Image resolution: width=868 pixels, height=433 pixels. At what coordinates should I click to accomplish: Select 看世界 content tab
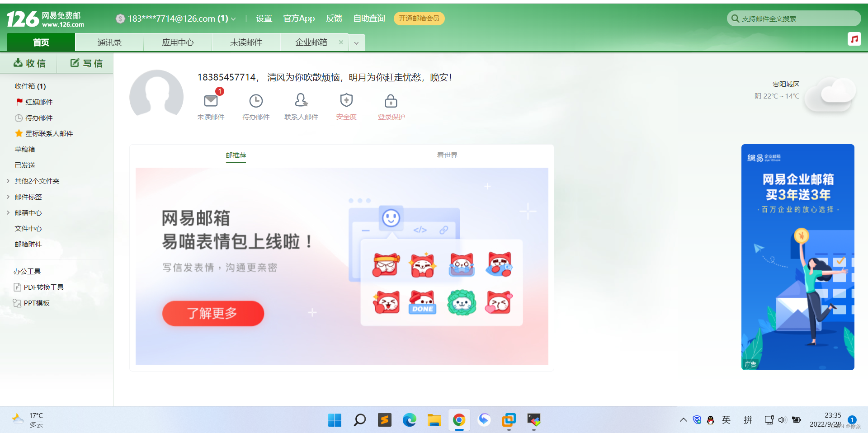447,155
